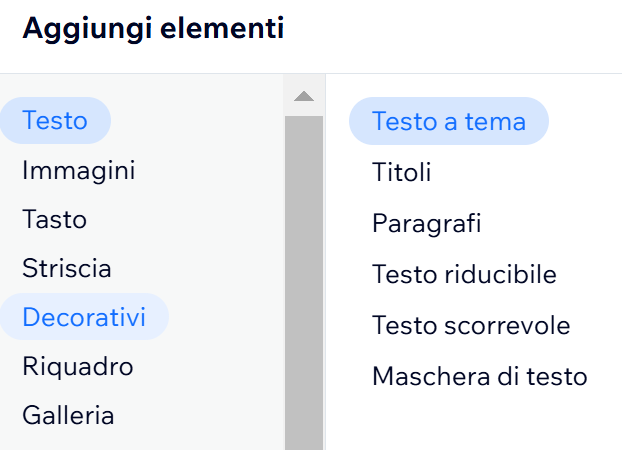View paragraph styles under Paragrafi
The width and height of the screenshot is (622, 450).
(x=426, y=223)
